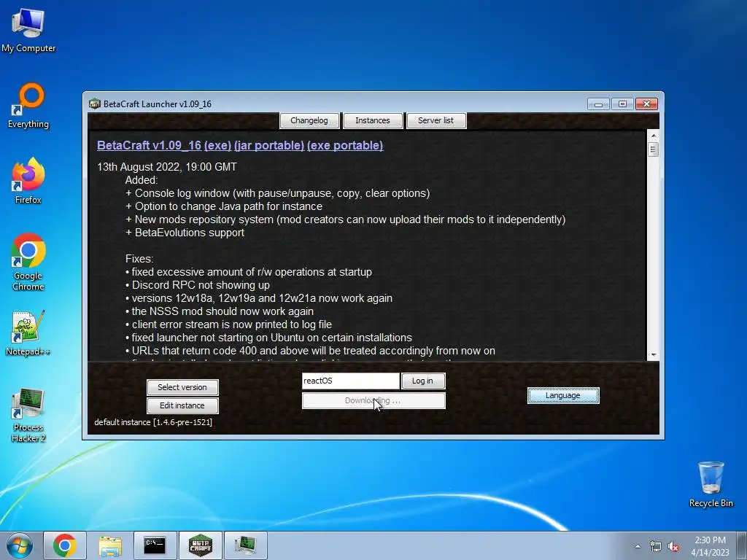The width and height of the screenshot is (747, 560).
Task: Click 'client error stream is now printed' line
Action: [228, 324]
